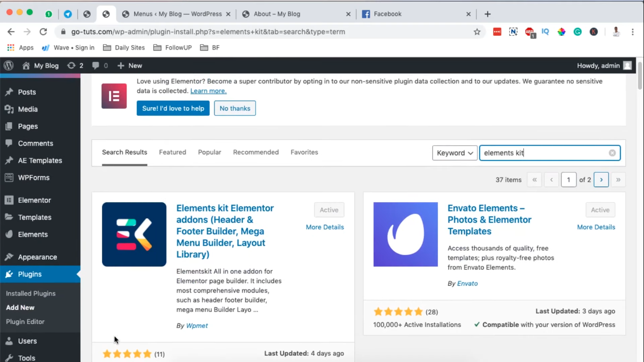Go back using the browser back arrow
644x362 pixels.
(11, 32)
